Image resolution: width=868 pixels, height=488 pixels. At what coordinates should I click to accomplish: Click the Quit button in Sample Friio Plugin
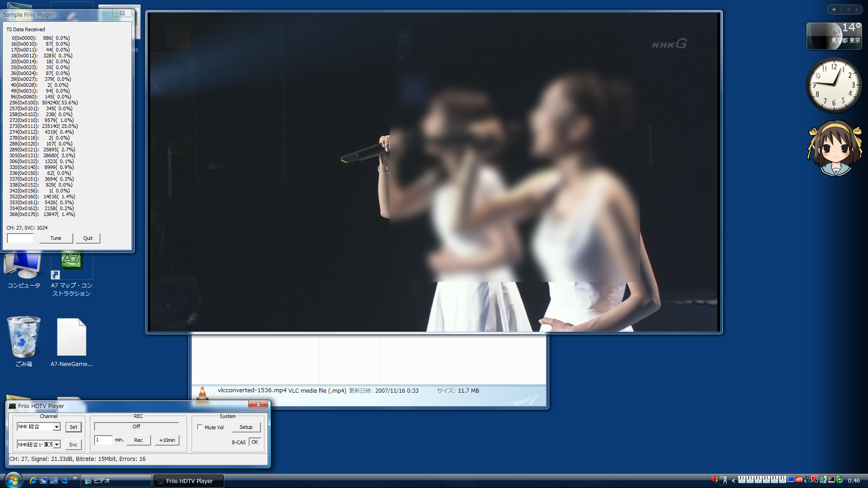point(88,238)
